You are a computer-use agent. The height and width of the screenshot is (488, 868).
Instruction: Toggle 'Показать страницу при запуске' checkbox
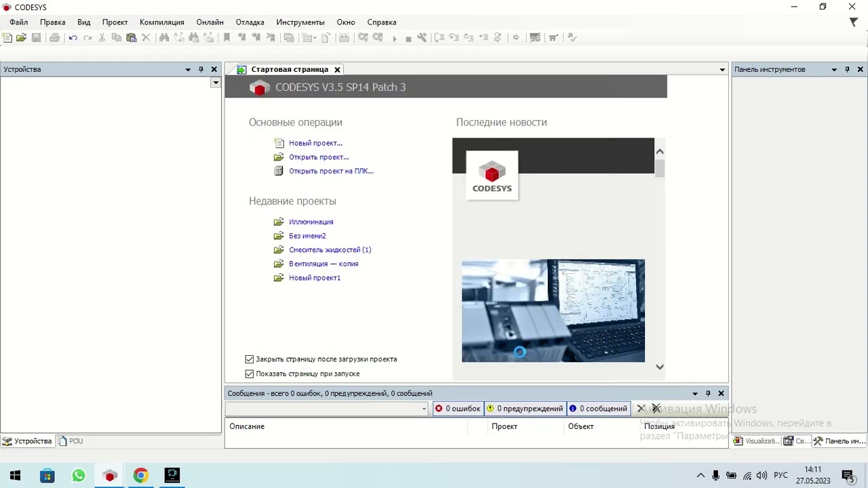coord(250,373)
